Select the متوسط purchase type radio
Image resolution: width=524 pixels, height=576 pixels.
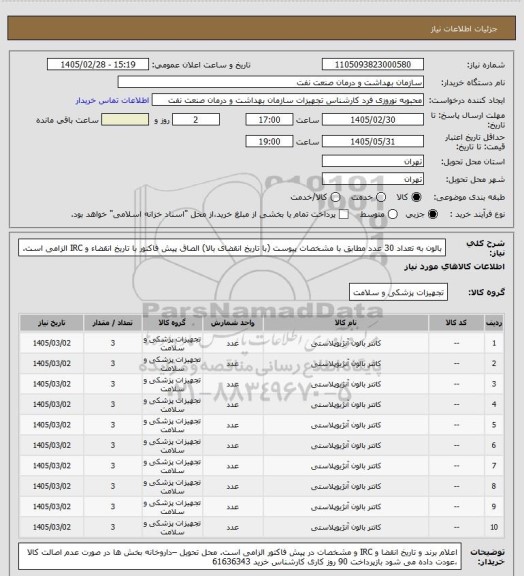(x=393, y=214)
